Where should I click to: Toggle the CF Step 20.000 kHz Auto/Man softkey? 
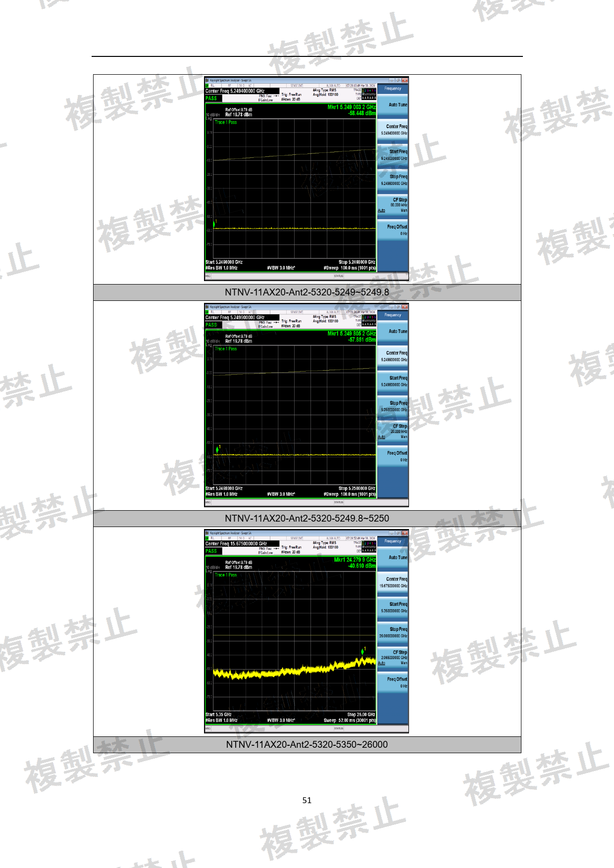point(393,432)
